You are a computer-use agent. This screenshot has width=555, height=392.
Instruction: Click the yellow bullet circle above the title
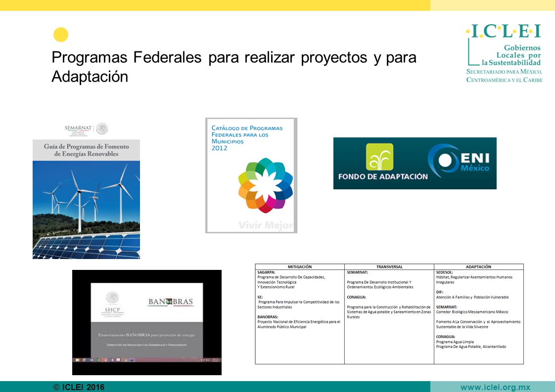point(60,35)
